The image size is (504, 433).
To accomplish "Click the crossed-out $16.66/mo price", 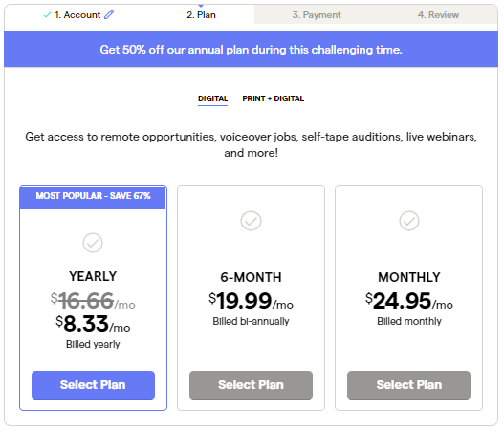I will point(93,301).
